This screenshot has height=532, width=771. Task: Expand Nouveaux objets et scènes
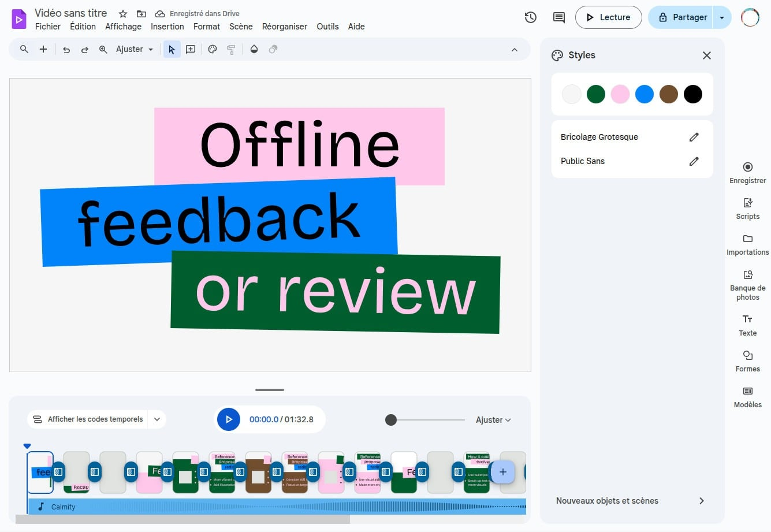pos(701,501)
